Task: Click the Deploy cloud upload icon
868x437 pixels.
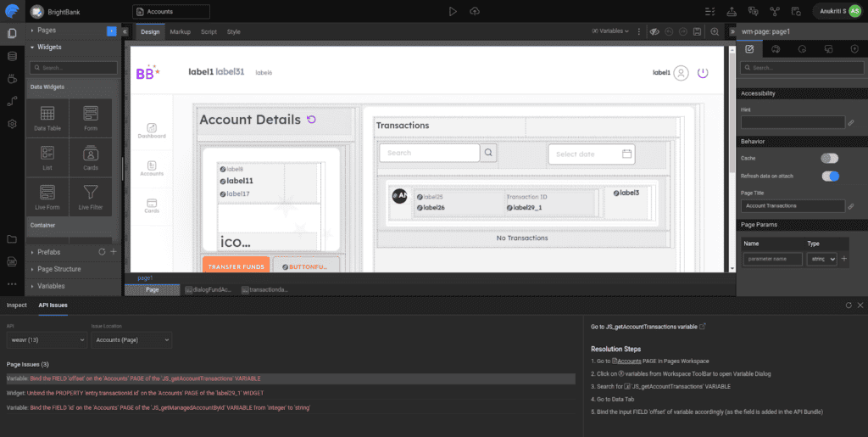Action: pos(475,11)
